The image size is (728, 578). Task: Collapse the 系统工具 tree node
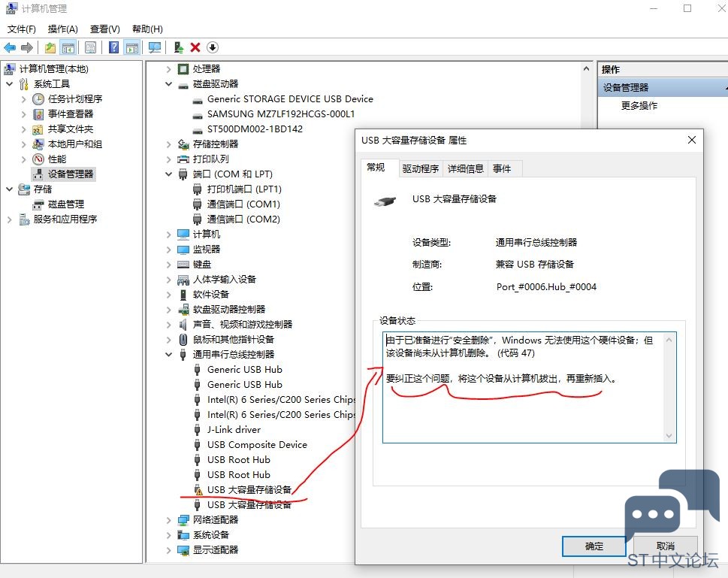(9, 84)
